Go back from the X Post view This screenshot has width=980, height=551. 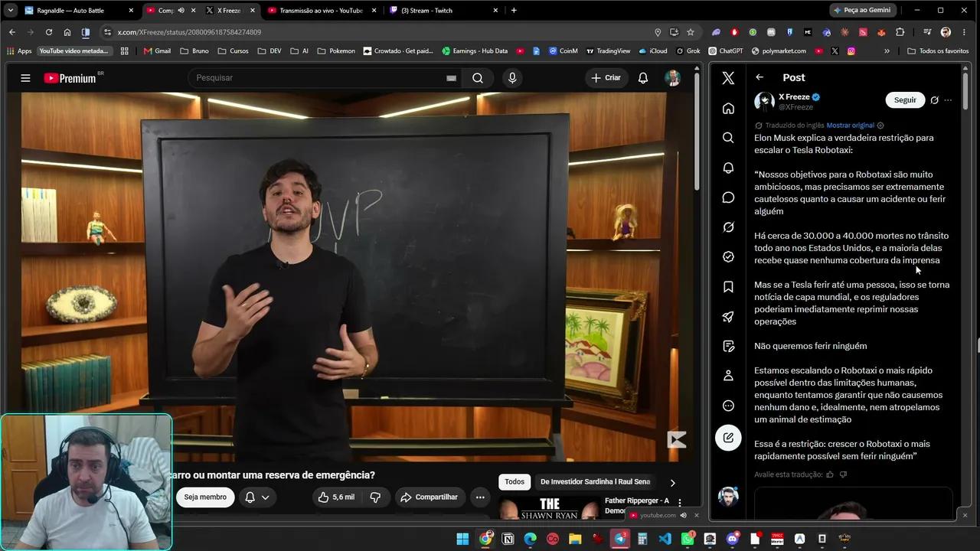[759, 77]
